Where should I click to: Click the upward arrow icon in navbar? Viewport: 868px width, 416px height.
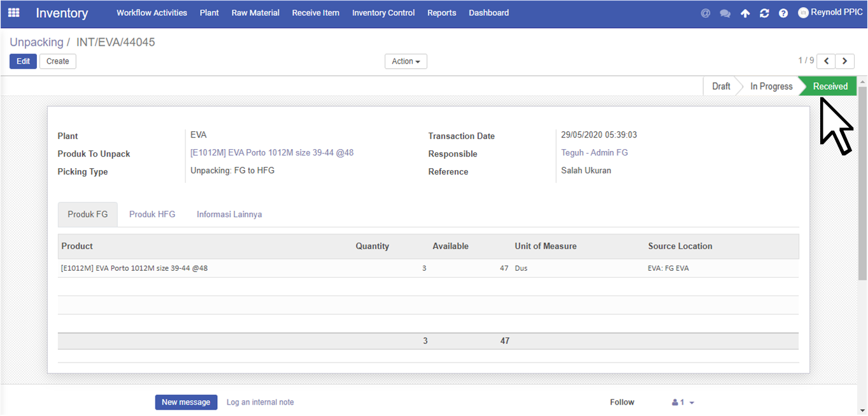coord(744,13)
